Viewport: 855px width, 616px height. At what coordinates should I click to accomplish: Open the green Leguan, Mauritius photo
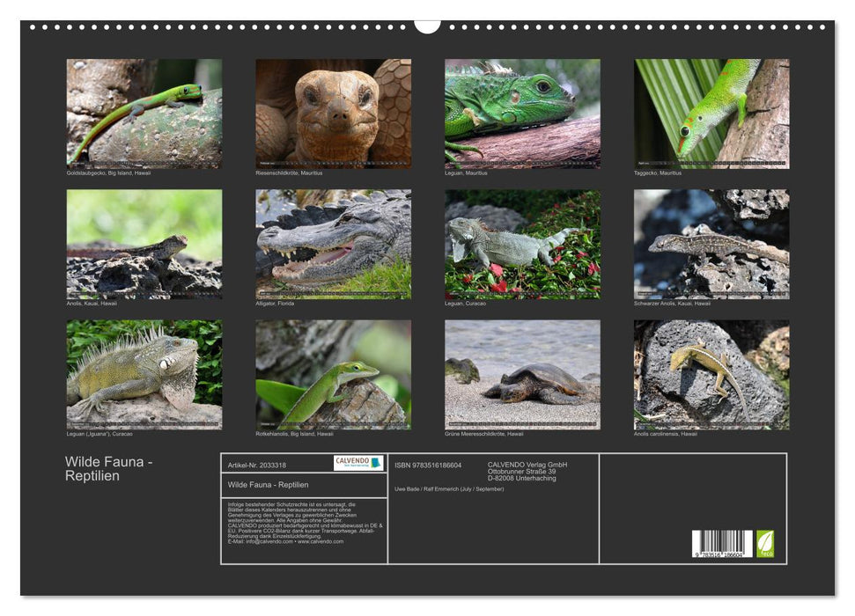(x=522, y=114)
